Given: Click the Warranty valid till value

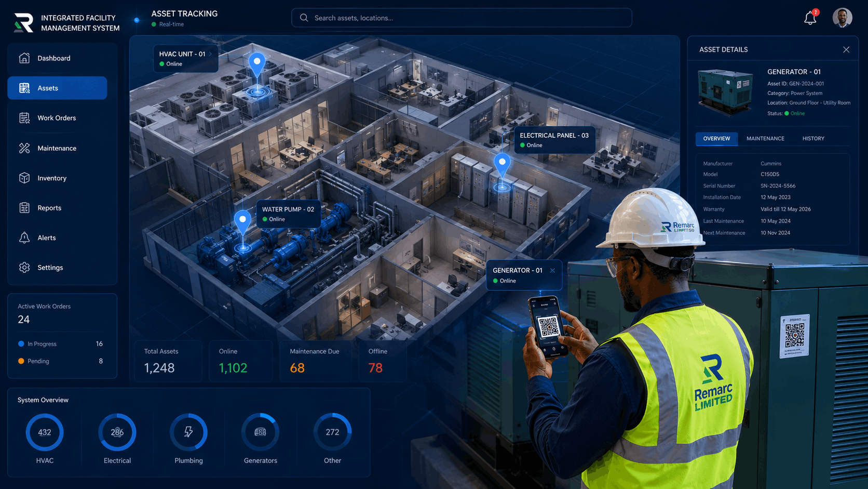Looking at the screenshot, I should (x=785, y=209).
